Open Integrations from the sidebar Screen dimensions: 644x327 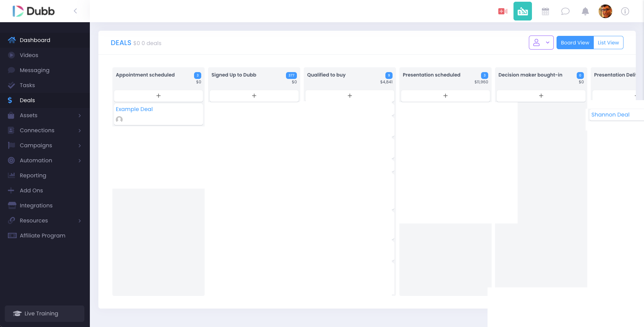point(36,205)
